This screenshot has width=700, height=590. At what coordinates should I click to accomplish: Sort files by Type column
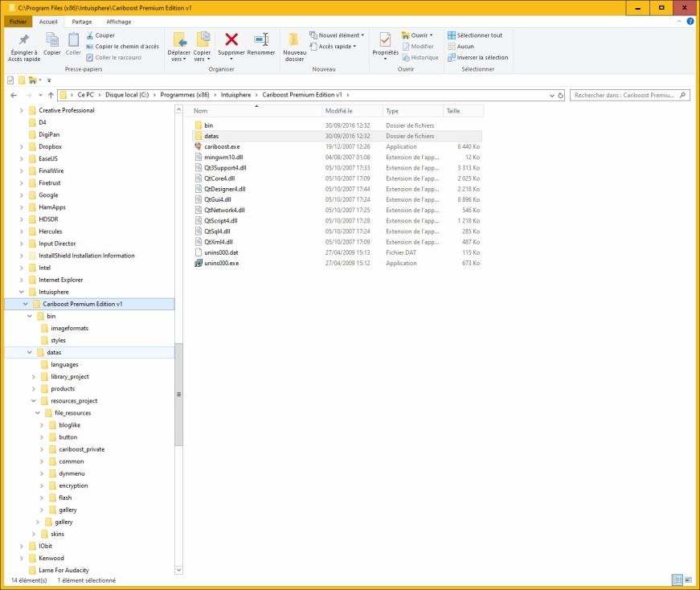(x=413, y=111)
